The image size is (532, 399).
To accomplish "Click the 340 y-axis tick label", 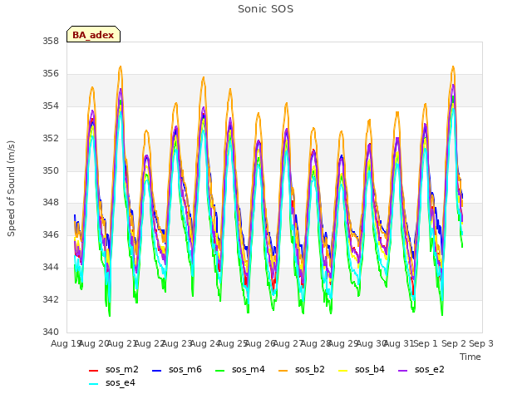I will coord(51,332).
